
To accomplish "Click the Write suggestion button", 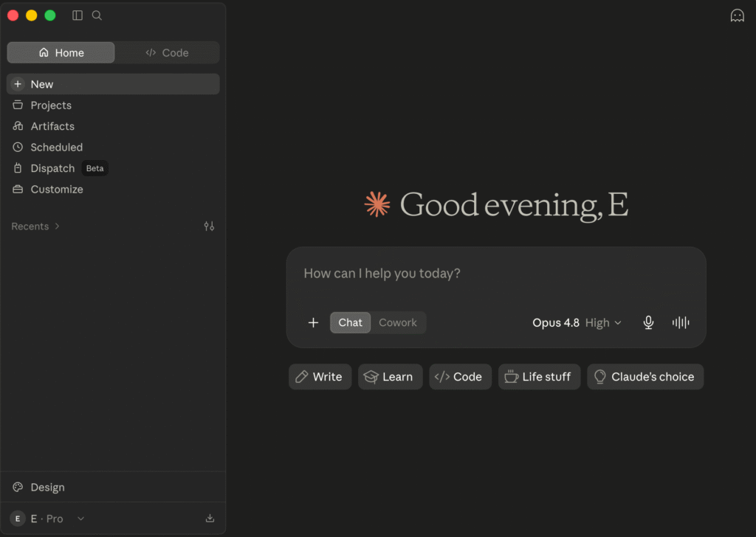I will [x=320, y=377].
